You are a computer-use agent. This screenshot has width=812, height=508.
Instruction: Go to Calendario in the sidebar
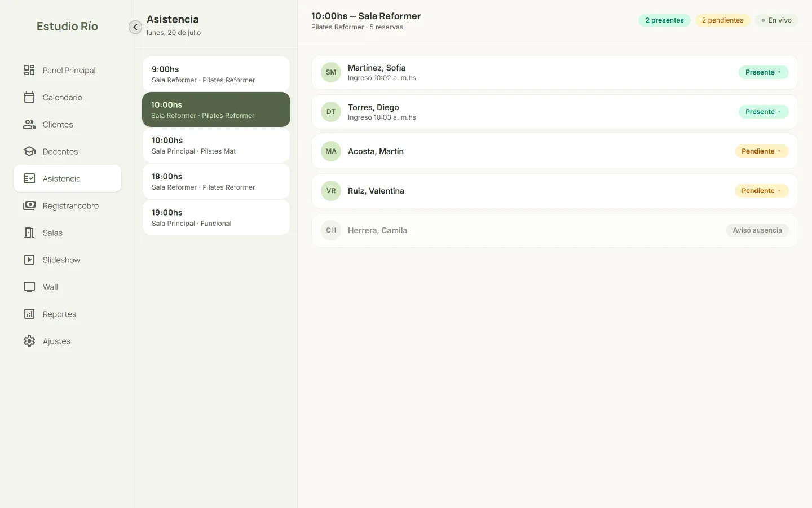pyautogui.click(x=68, y=97)
